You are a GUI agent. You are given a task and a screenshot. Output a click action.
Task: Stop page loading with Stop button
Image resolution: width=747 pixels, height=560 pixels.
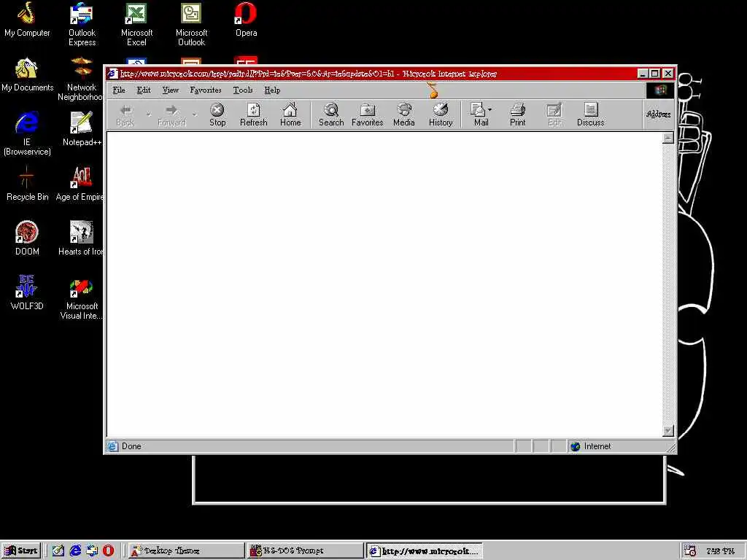point(217,115)
